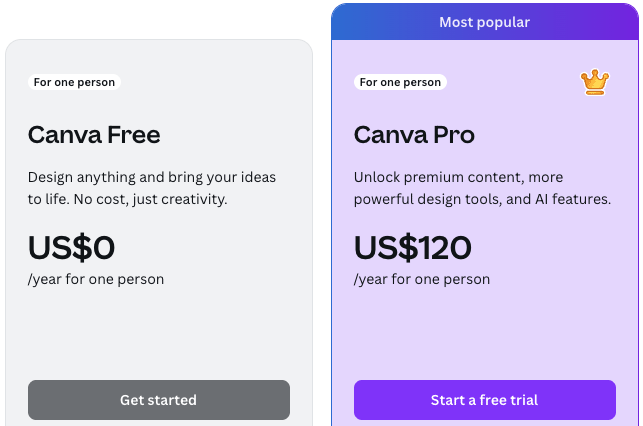Select the 'For one person' badge on Canva Free
Image resolution: width=643 pixels, height=426 pixels.
[x=74, y=82]
